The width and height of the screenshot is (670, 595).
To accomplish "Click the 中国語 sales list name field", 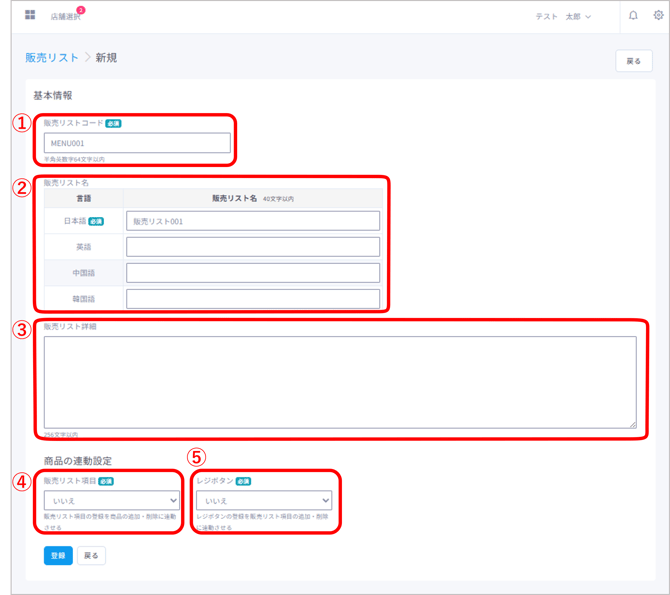I will tap(253, 273).
